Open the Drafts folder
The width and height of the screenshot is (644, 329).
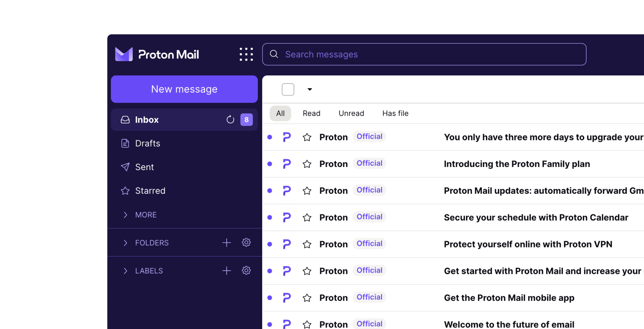click(x=148, y=143)
